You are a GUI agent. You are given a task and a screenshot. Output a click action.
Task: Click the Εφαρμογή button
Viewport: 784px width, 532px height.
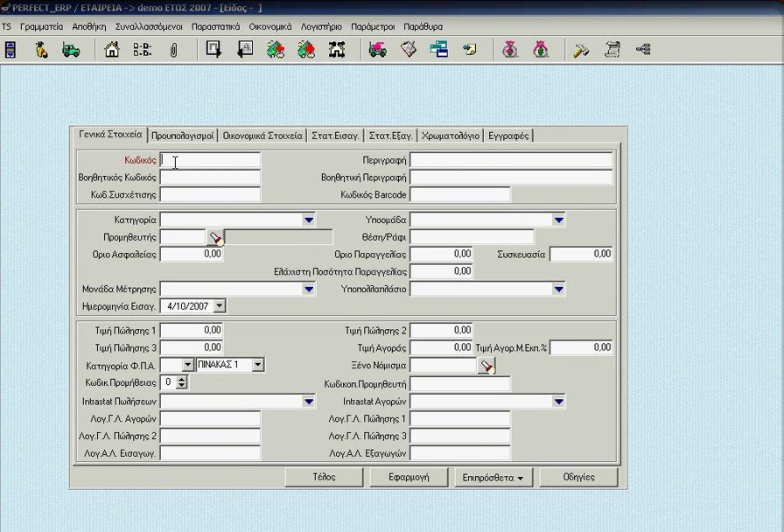point(409,477)
